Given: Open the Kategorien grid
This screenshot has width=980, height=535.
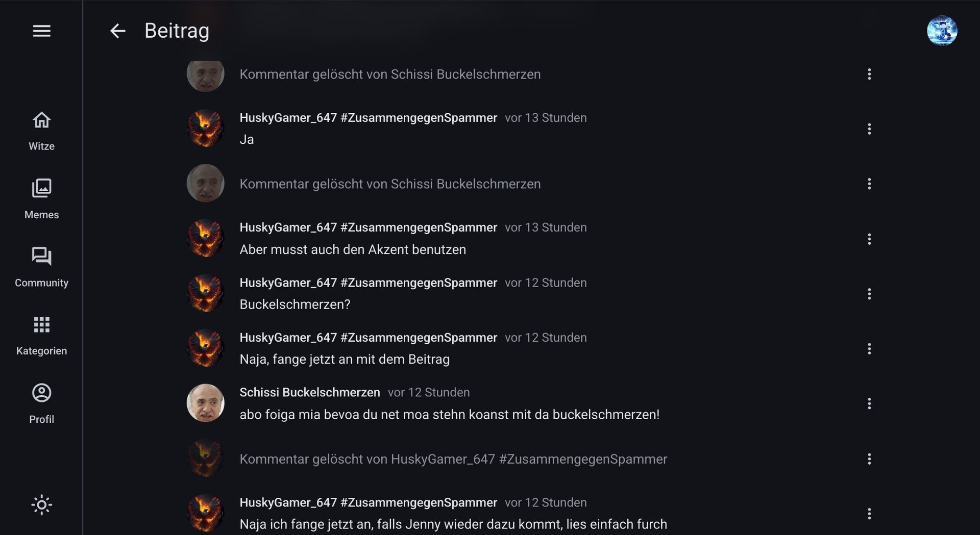Looking at the screenshot, I should 41,335.
